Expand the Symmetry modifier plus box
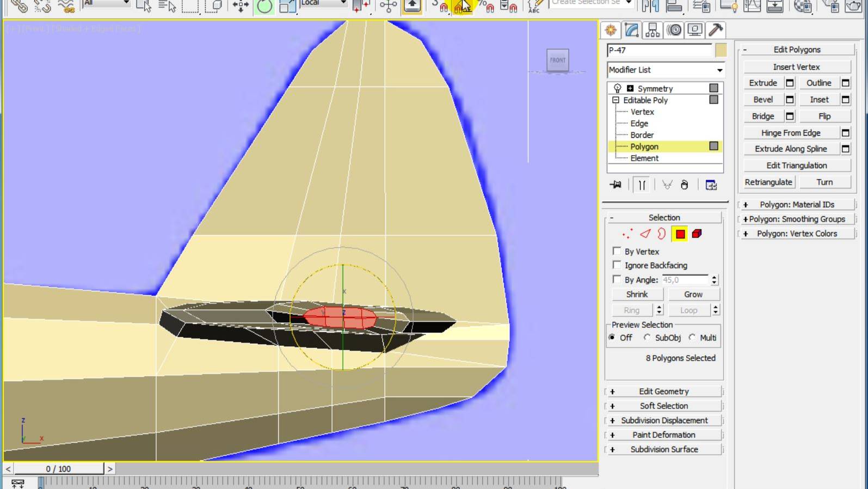 tap(630, 88)
